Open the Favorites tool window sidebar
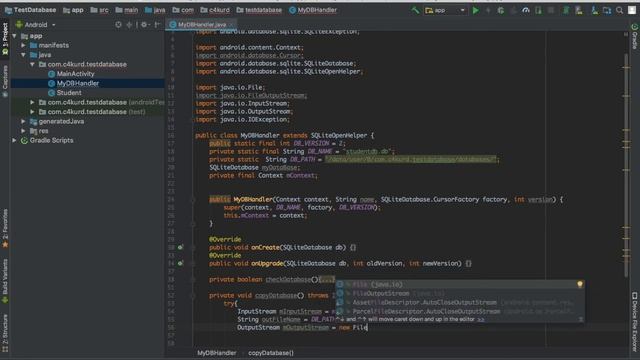 (x=5, y=228)
